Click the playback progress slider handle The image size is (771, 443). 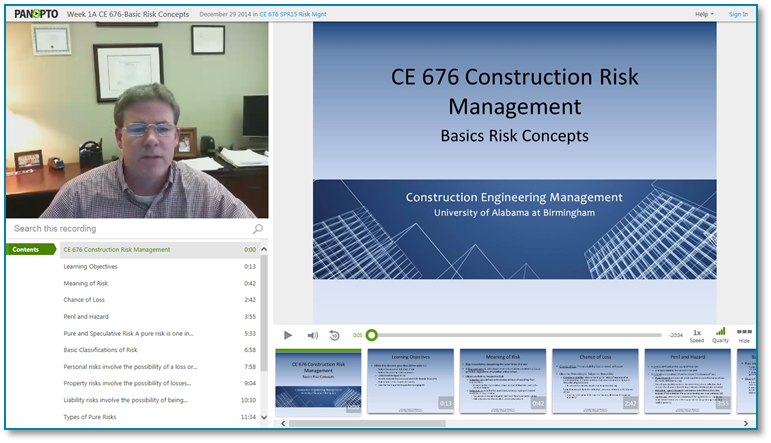[372, 335]
